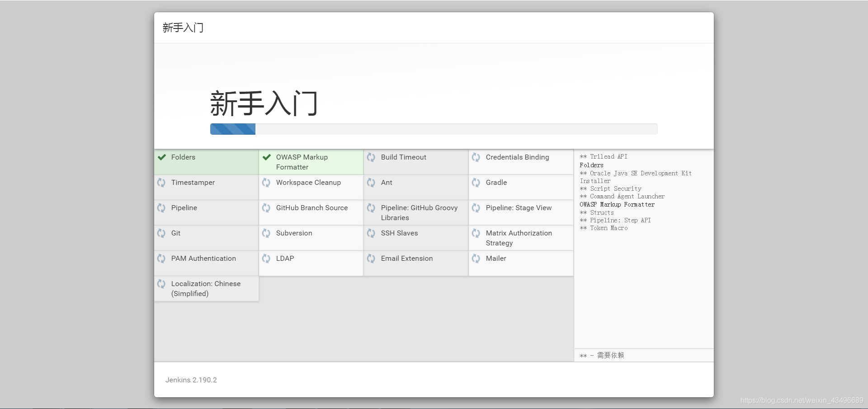Select the PAM Authentication plugin label
This screenshot has width=868, height=409.
click(x=203, y=259)
